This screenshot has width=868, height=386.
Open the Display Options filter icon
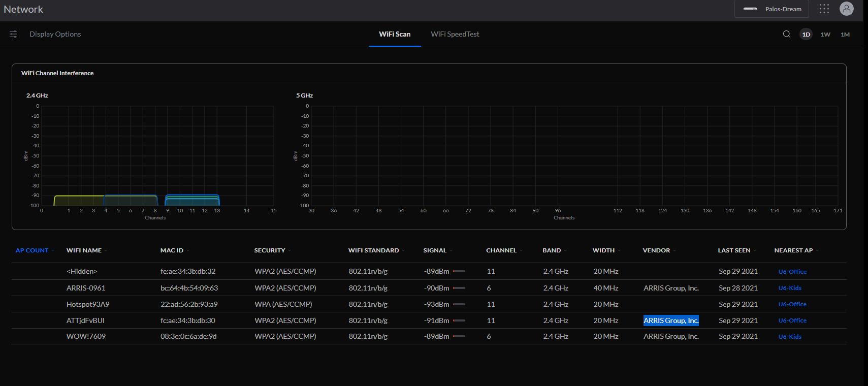click(x=13, y=34)
